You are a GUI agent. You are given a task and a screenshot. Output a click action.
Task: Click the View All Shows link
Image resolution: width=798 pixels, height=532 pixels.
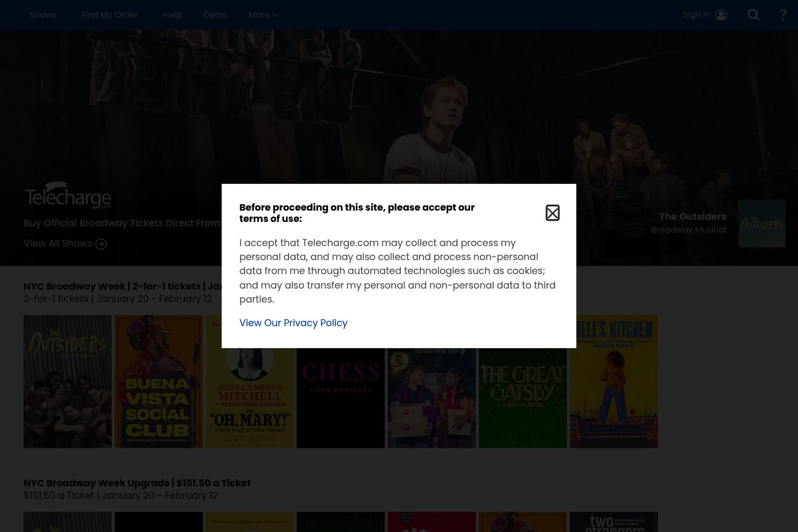click(58, 243)
